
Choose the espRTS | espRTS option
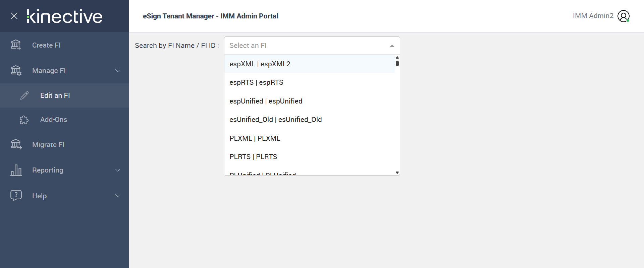(x=256, y=82)
